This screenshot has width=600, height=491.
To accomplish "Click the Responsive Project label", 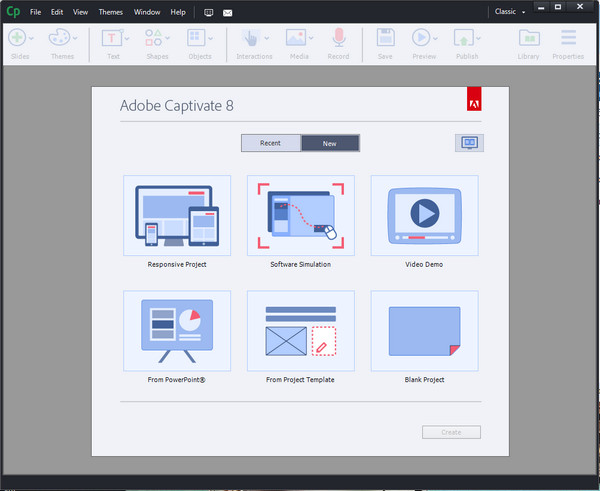I will click(x=177, y=264).
